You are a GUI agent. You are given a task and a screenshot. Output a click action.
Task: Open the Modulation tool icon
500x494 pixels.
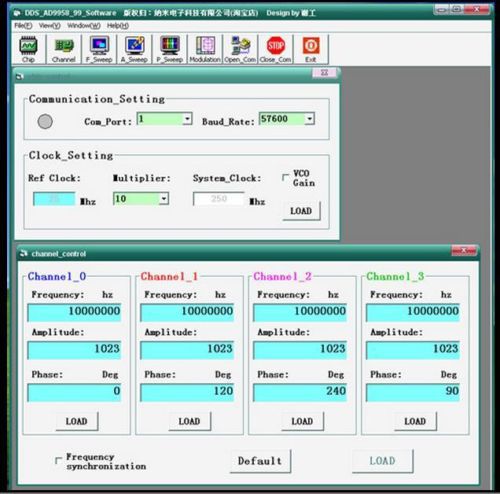pos(205,49)
